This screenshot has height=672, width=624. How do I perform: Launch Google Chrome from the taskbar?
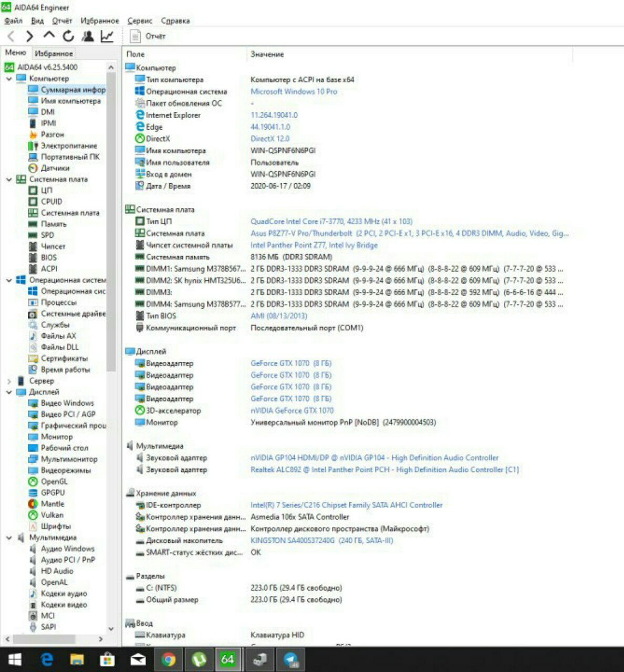(x=169, y=659)
